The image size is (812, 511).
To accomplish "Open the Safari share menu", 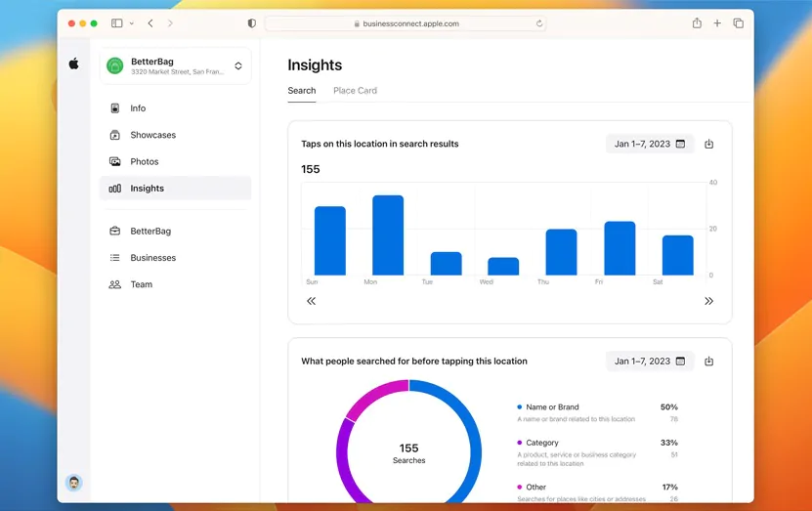I will tap(697, 22).
